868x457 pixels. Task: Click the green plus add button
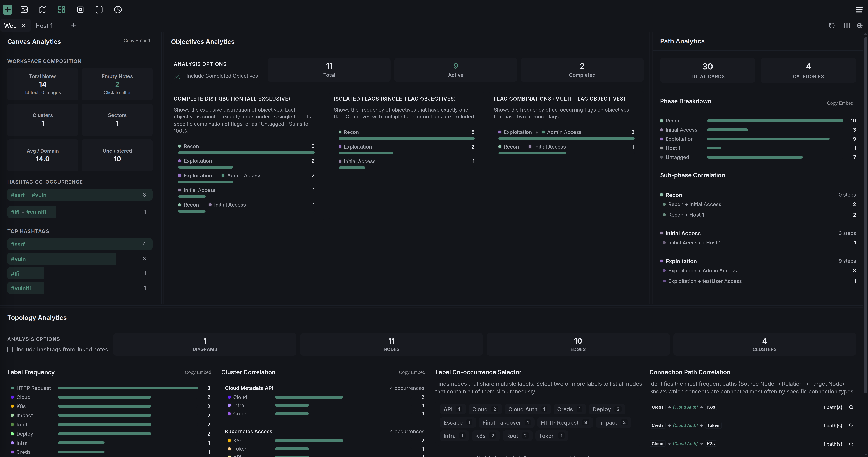(x=7, y=9)
